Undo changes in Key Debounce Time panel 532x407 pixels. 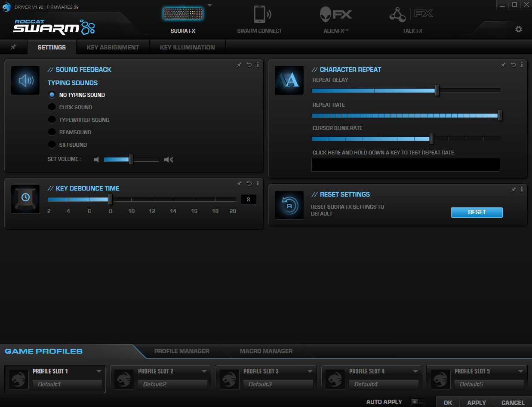pos(249,184)
